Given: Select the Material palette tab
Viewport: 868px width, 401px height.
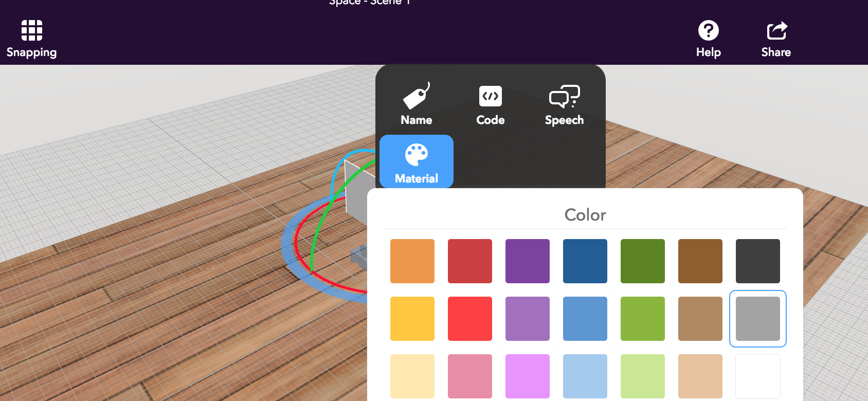Looking at the screenshot, I should pos(417,161).
